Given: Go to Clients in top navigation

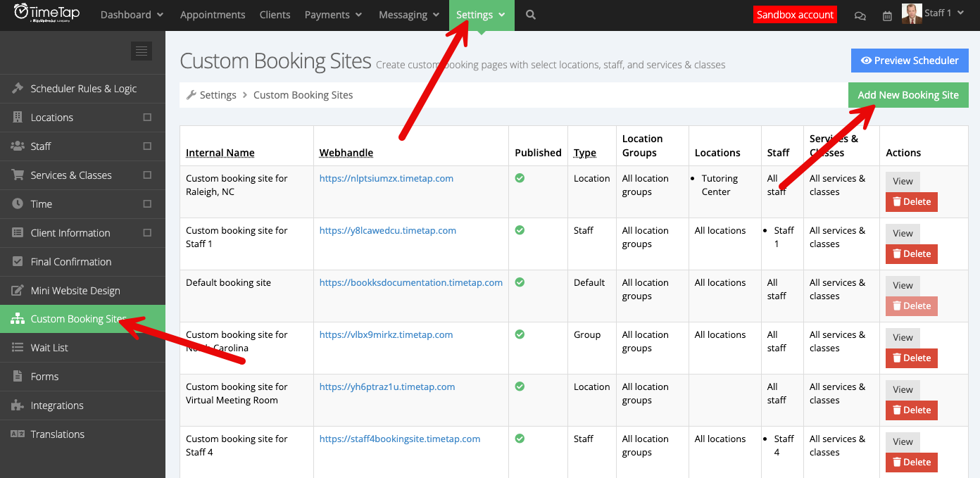Looking at the screenshot, I should point(275,15).
